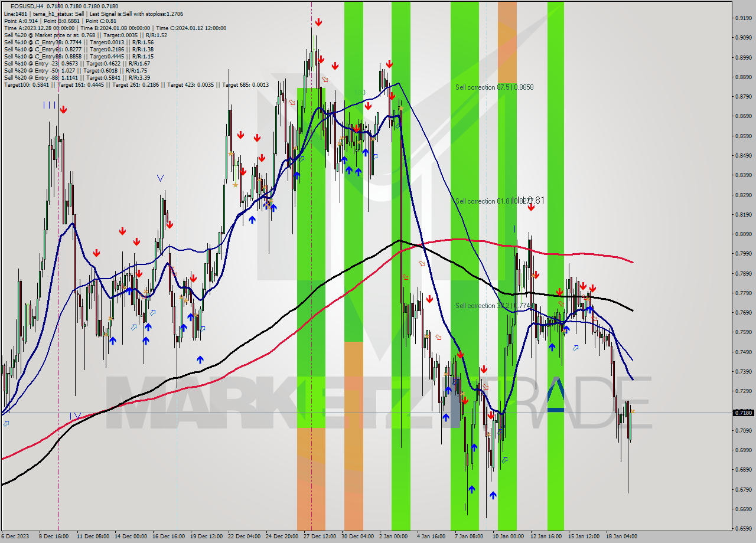Click the 'I V' wave label
Image resolution: width=756 pixels, height=543 pixels.
pos(75,416)
